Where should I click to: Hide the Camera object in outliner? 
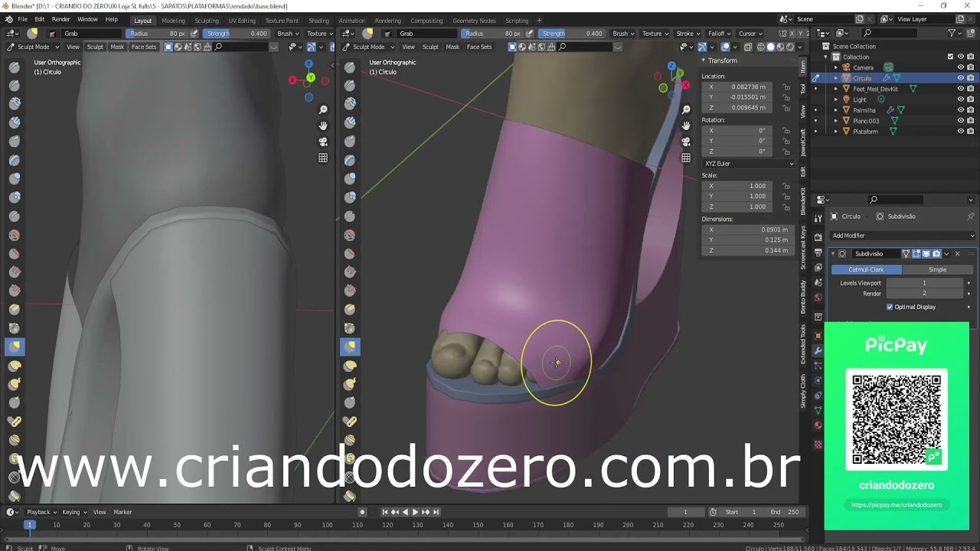tap(961, 67)
